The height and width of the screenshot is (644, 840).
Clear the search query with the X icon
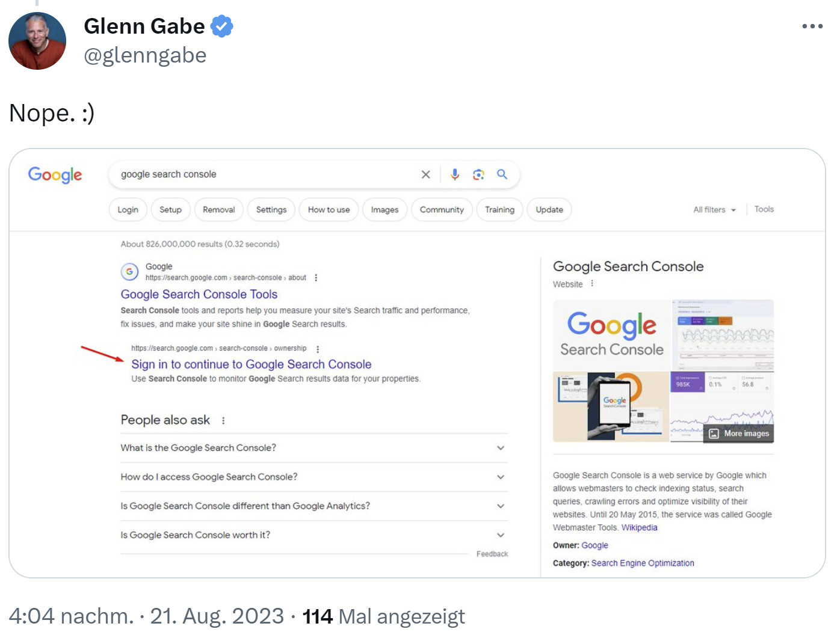click(425, 174)
